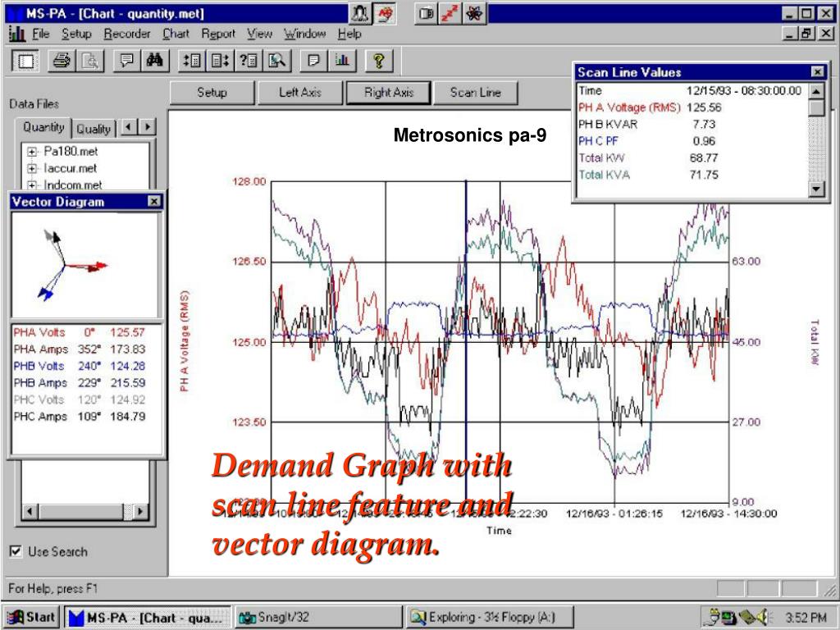Click the yellow question mark help icon

tap(379, 61)
